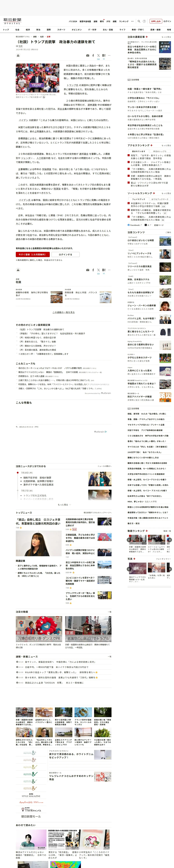Click Asahi Shimbun Digital logo

12,21
